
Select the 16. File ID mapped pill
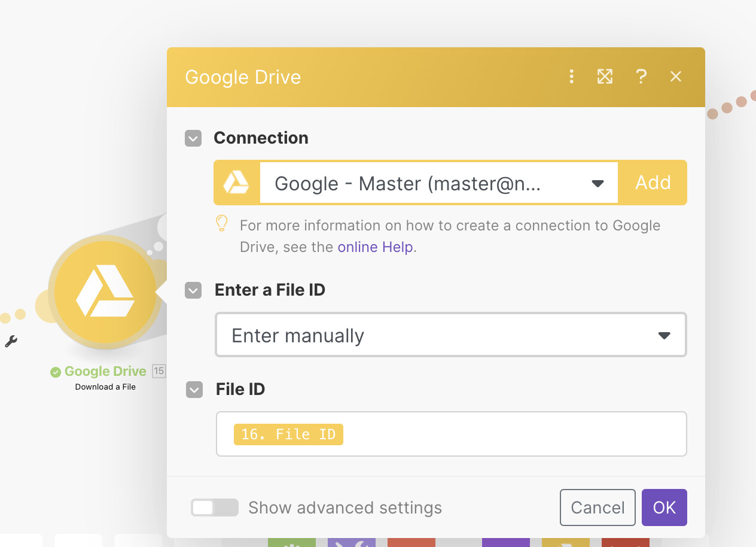288,434
